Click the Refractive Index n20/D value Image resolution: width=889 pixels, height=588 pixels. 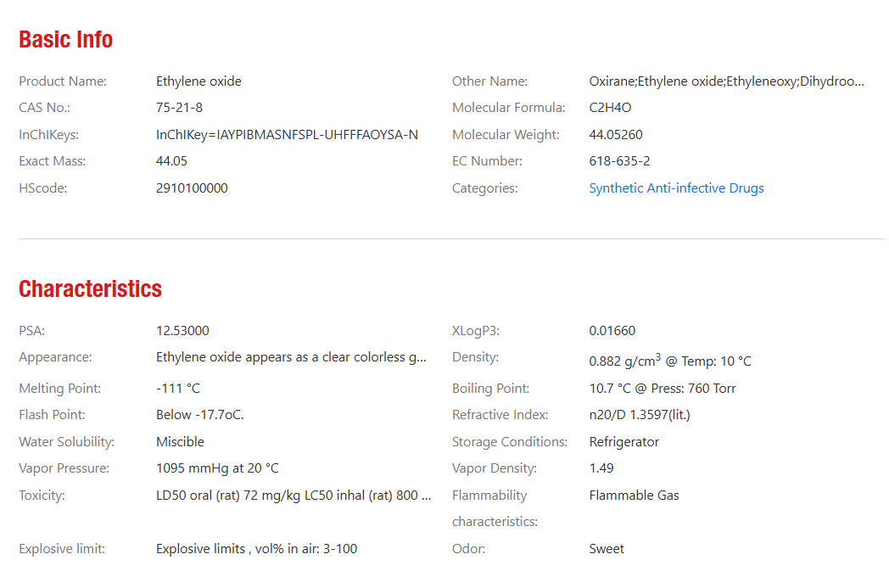pyautogui.click(x=640, y=415)
